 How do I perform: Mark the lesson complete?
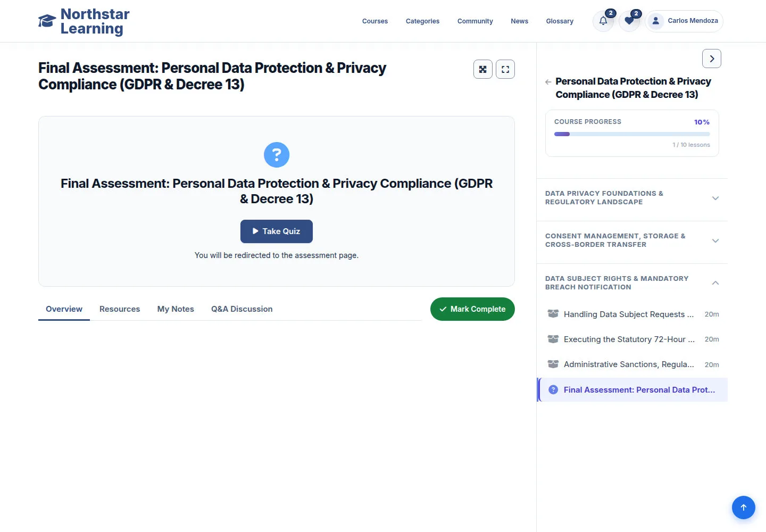(472, 309)
